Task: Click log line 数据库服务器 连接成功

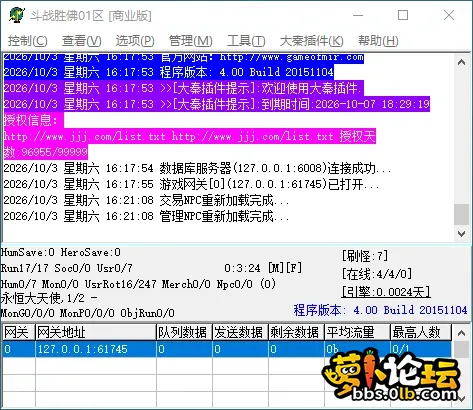Action: pos(197,168)
